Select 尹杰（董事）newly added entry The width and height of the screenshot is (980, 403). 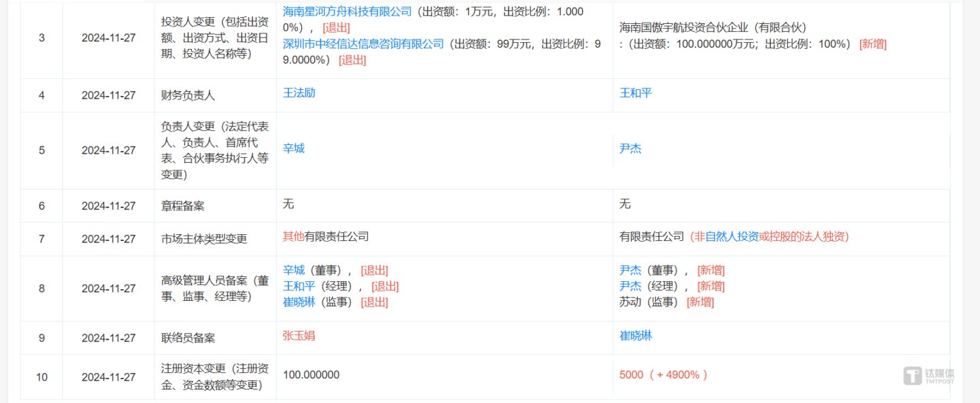click(x=630, y=270)
